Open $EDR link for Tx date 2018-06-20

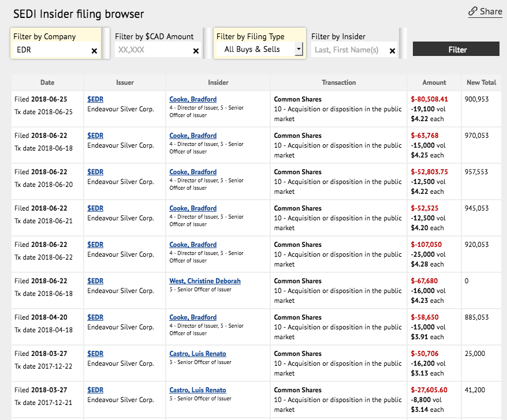point(95,172)
